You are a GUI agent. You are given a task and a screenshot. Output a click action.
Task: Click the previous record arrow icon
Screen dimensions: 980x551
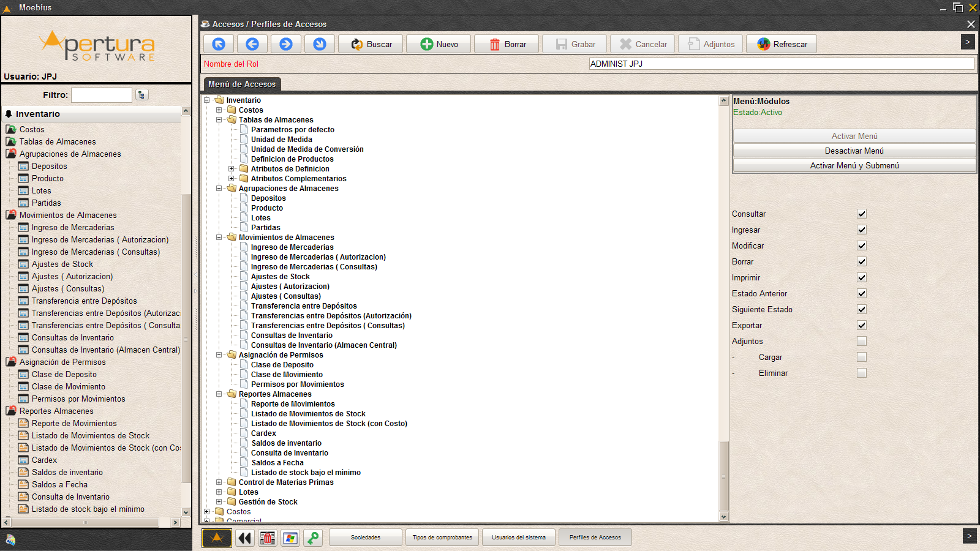click(252, 44)
